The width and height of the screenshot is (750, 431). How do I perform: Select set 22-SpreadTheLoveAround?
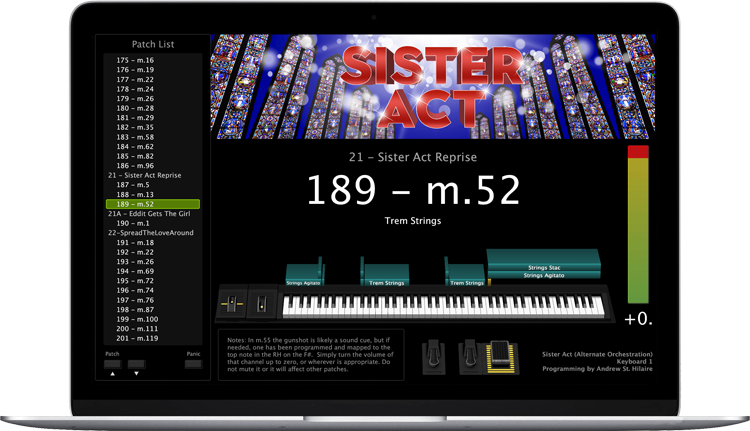click(x=151, y=233)
